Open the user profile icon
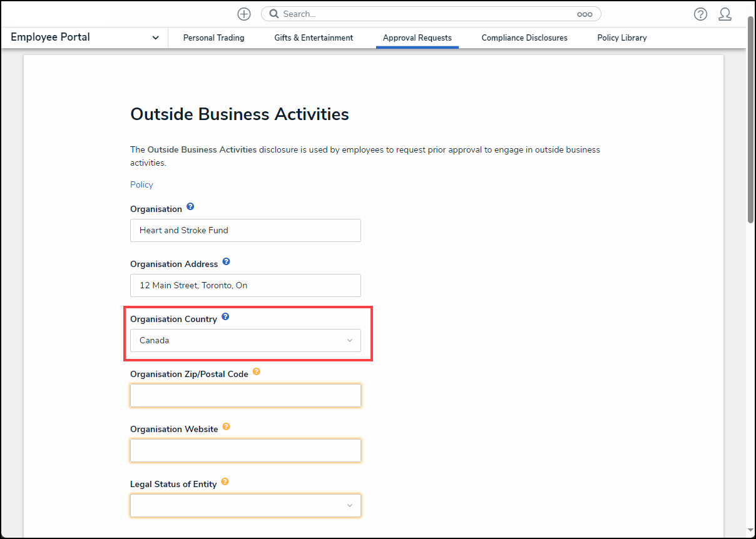Image resolution: width=756 pixels, height=539 pixels. [725, 14]
